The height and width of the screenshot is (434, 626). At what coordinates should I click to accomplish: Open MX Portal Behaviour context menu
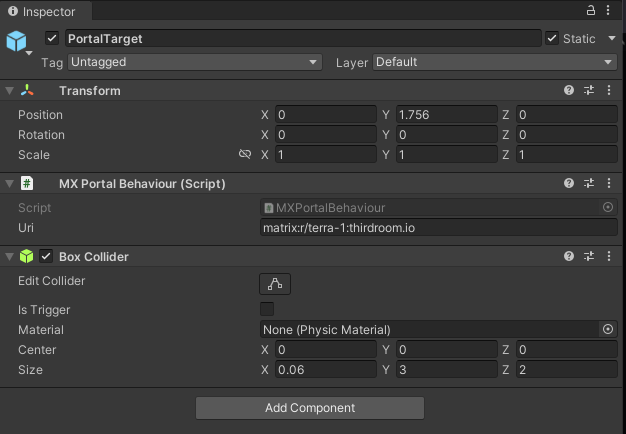click(607, 184)
